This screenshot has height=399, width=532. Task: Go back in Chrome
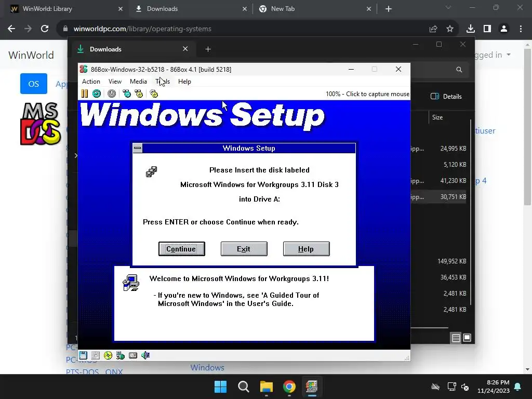(11, 29)
